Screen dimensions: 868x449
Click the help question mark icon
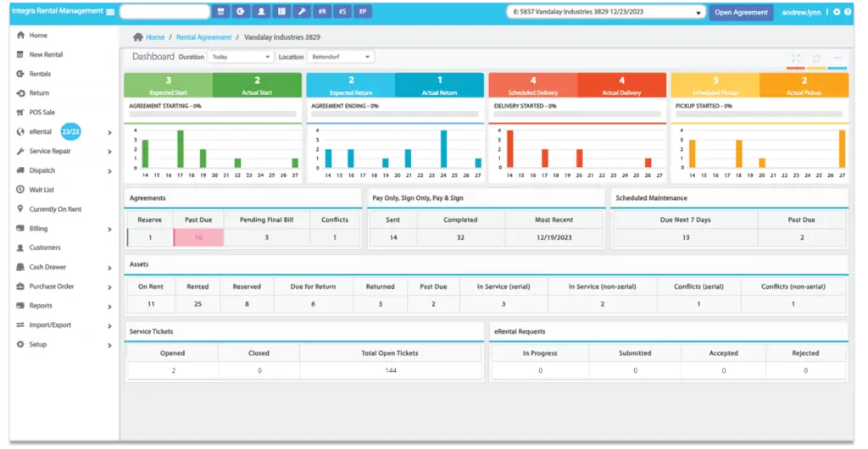(848, 12)
